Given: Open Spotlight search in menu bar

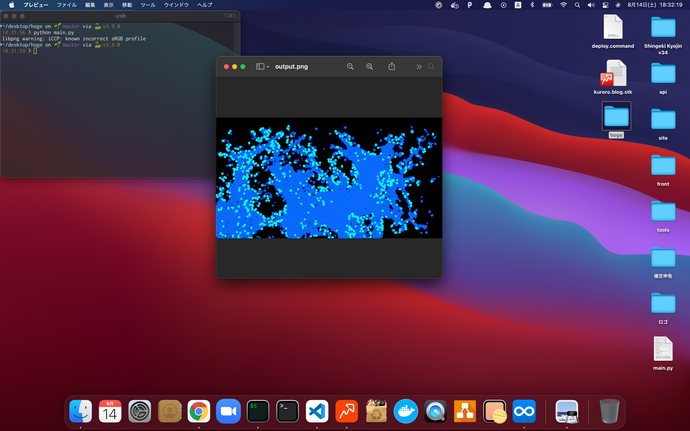Looking at the screenshot, I should click(x=577, y=5).
